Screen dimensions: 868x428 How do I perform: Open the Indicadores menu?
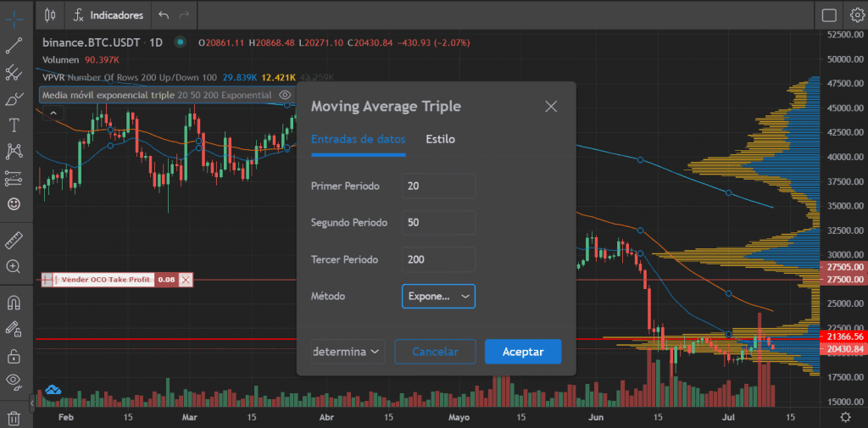pos(108,15)
